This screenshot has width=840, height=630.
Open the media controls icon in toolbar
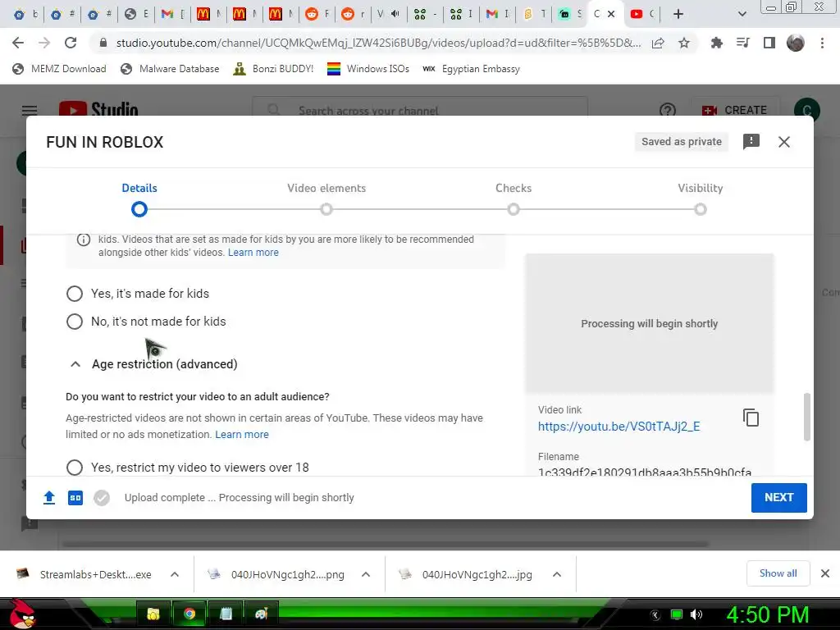click(742, 43)
